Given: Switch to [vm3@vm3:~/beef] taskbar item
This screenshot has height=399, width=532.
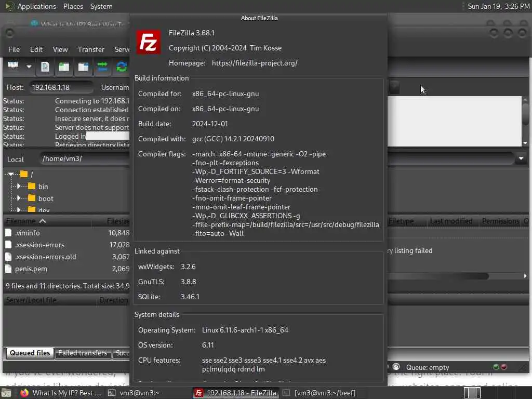Looking at the screenshot, I should (320, 393).
